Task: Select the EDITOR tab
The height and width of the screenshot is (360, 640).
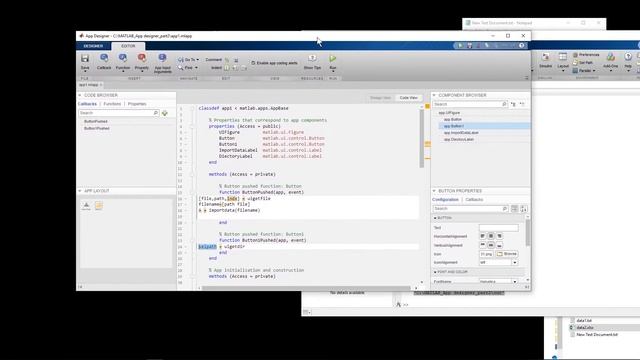Action: point(128,46)
